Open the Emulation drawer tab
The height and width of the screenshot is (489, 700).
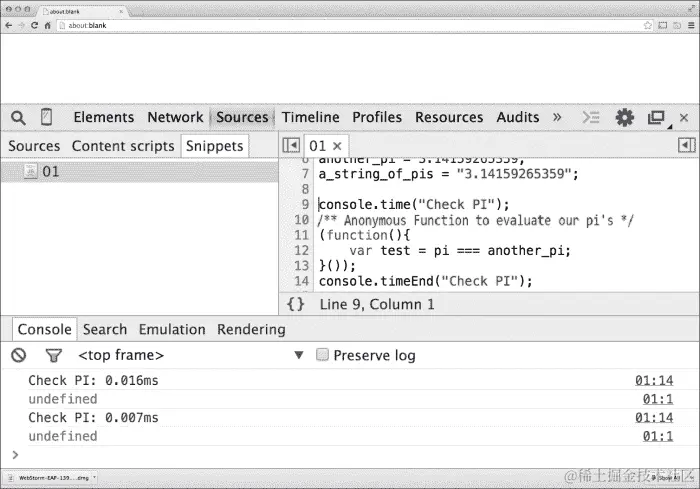pyautogui.click(x=172, y=330)
